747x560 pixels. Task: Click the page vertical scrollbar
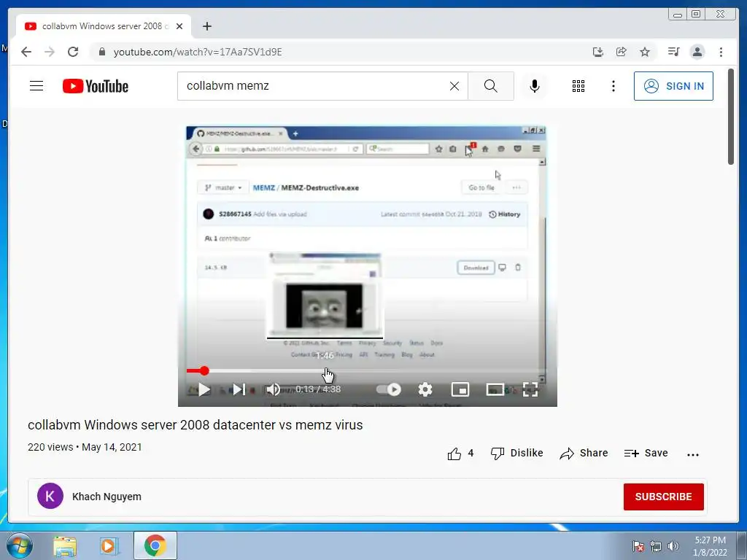(x=731, y=117)
